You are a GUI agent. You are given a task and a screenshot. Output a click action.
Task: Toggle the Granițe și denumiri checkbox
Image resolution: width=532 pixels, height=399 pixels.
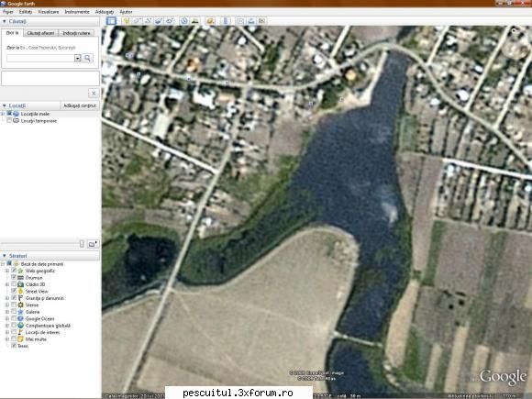pyautogui.click(x=14, y=297)
